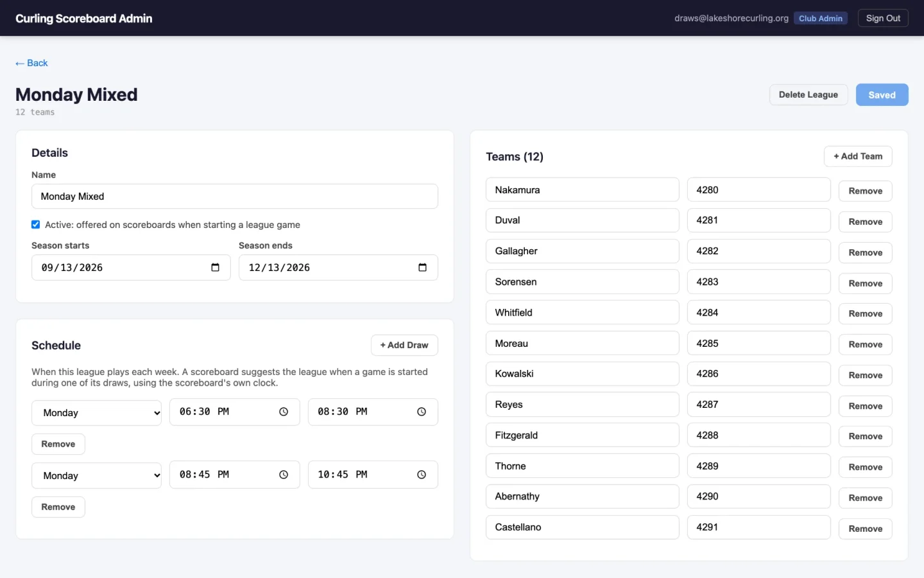Click the Saved button

[882, 95]
